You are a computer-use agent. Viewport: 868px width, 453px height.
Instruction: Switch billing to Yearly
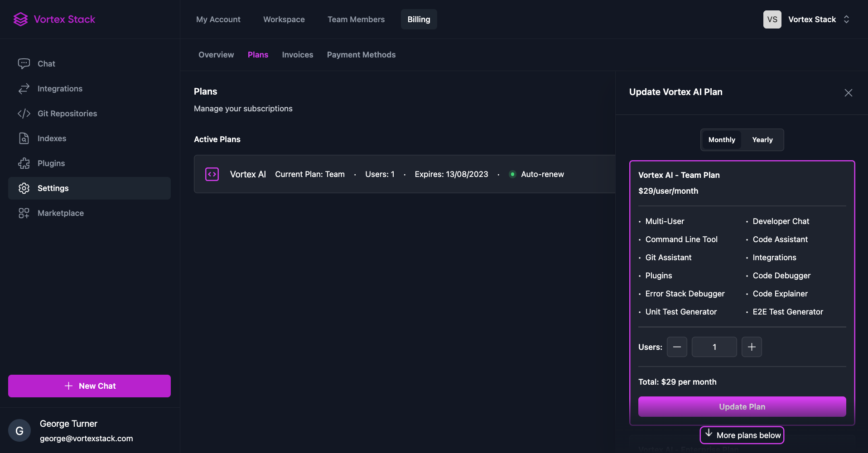pos(762,140)
